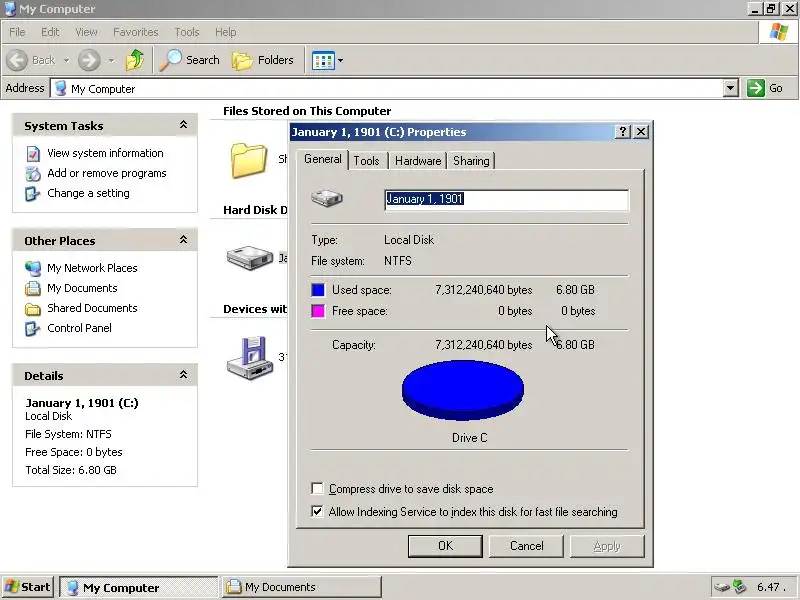
Task: Open the Tools menu
Action: 187,32
